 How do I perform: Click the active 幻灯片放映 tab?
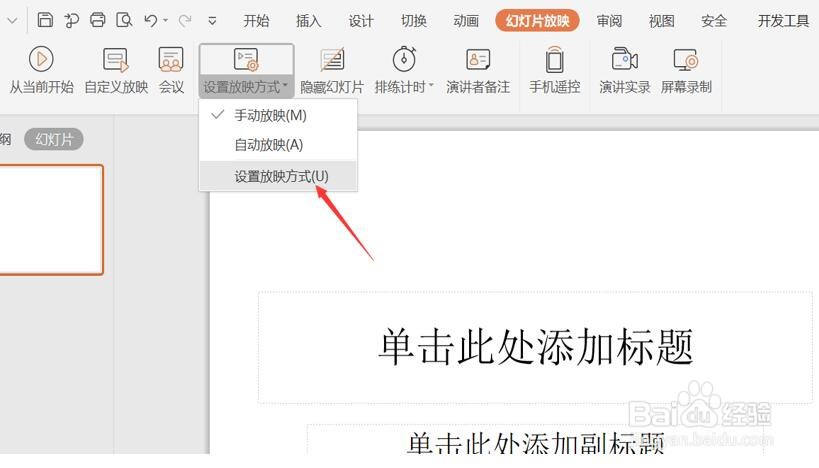537,21
